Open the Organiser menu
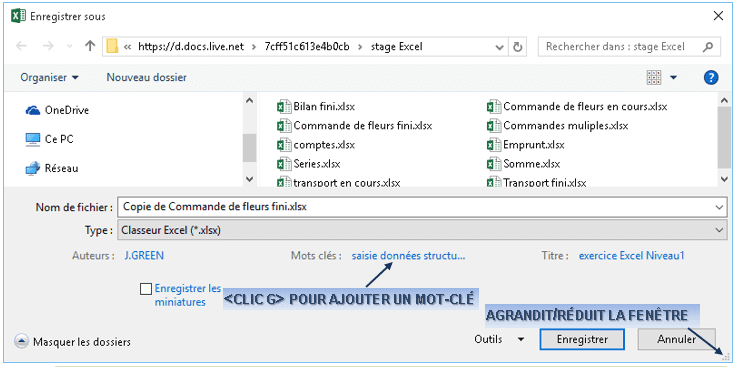The width and height of the screenshot is (736, 367). coord(50,77)
